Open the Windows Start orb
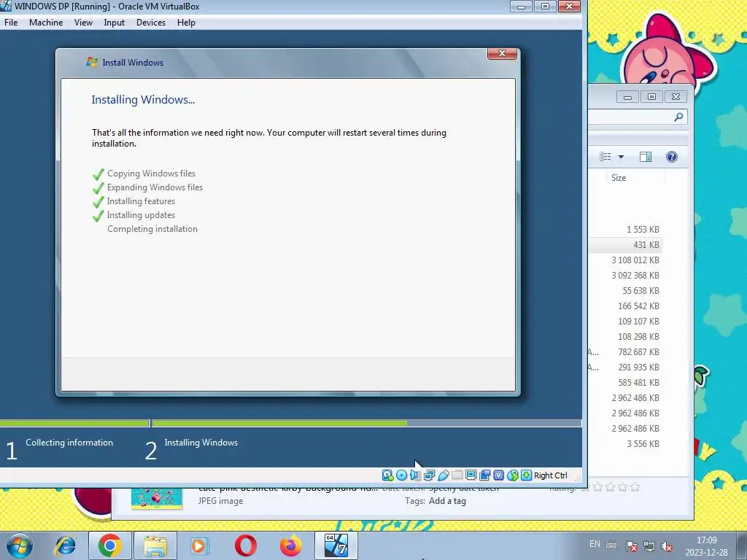747x560 pixels. [x=20, y=545]
